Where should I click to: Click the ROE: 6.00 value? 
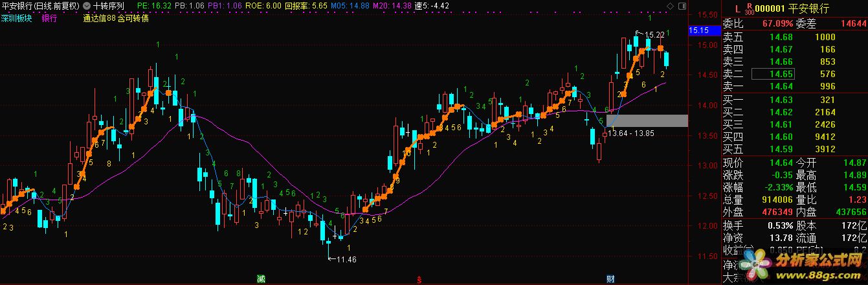click(x=263, y=5)
